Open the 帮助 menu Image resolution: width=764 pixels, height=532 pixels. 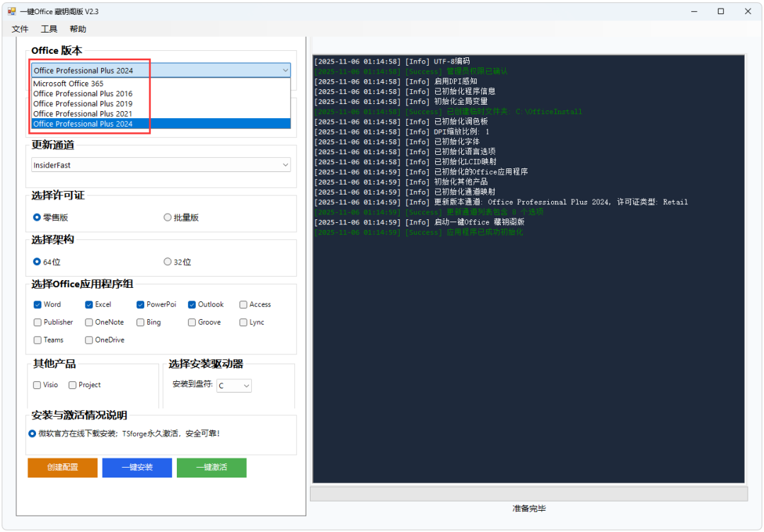click(78, 29)
